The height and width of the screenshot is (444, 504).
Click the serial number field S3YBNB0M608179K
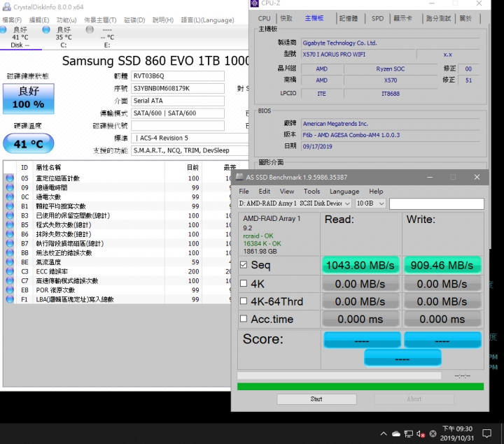[x=177, y=88]
